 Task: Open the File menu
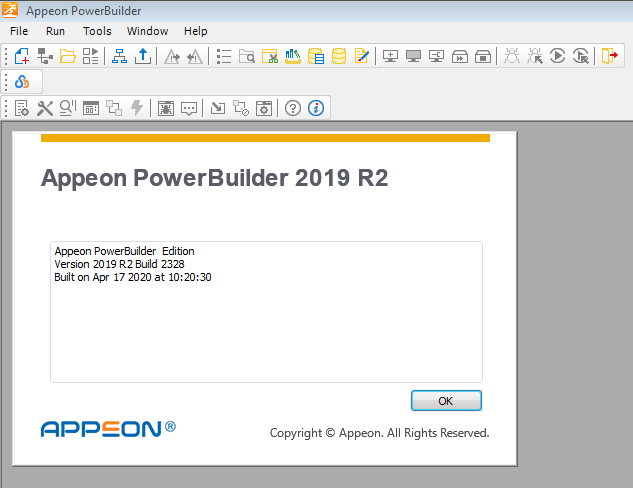tap(19, 31)
